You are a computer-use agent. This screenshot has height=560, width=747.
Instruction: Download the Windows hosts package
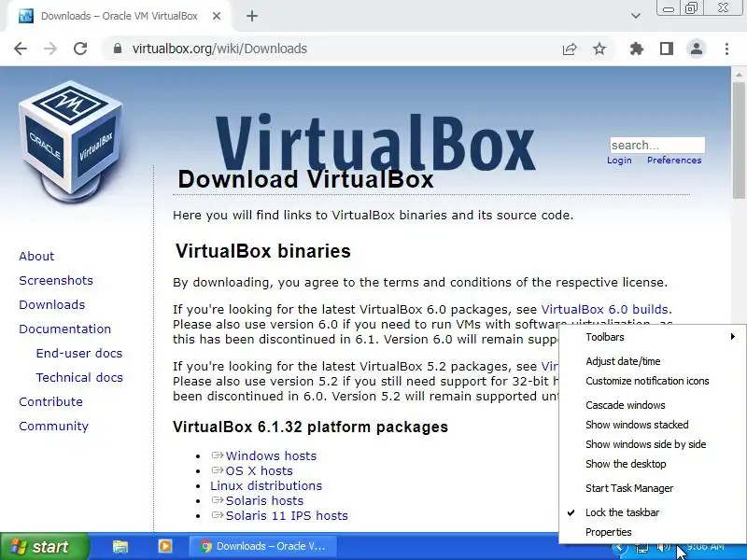click(x=271, y=455)
